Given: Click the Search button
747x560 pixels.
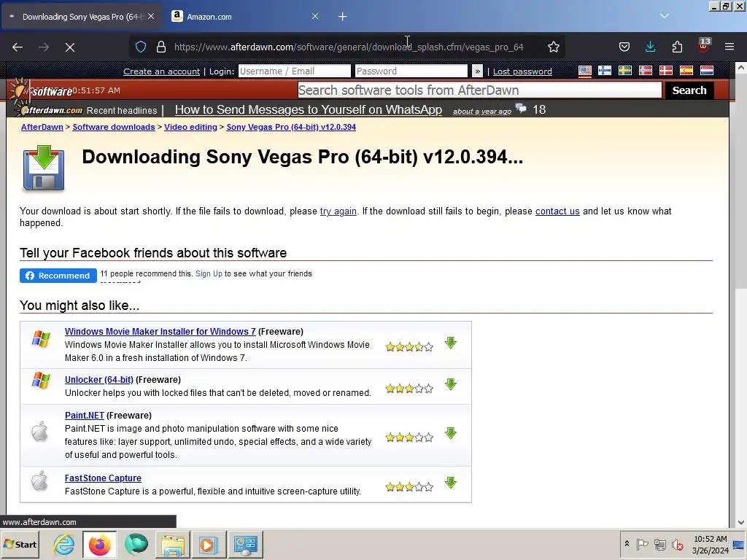Looking at the screenshot, I should tap(689, 90).
